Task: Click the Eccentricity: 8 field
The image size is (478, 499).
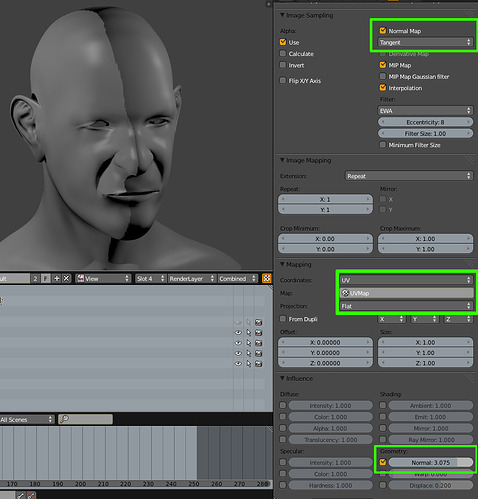Action: pos(425,122)
